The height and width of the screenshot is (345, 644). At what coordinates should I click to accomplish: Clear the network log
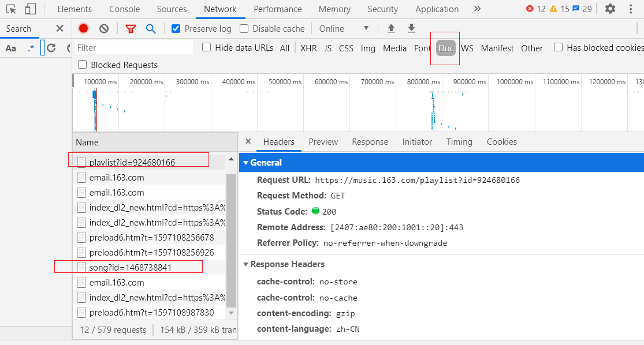[104, 29]
